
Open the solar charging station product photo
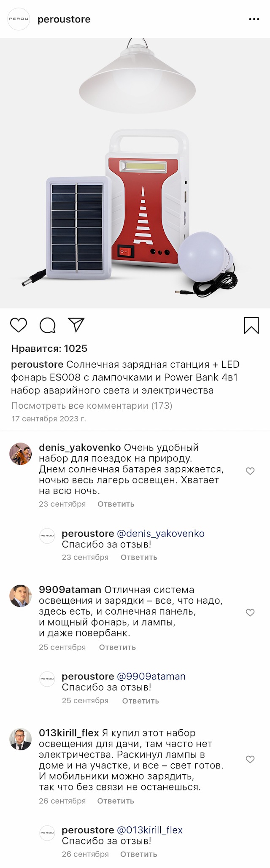135,173
